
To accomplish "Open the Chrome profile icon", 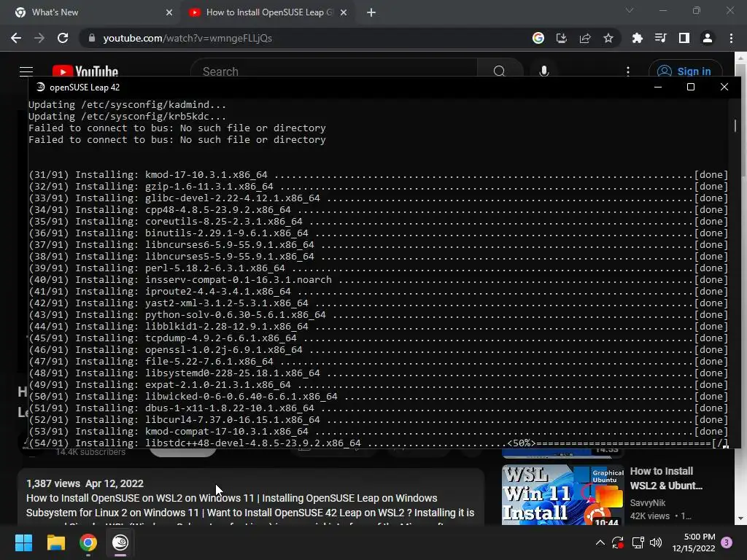I will tap(708, 38).
